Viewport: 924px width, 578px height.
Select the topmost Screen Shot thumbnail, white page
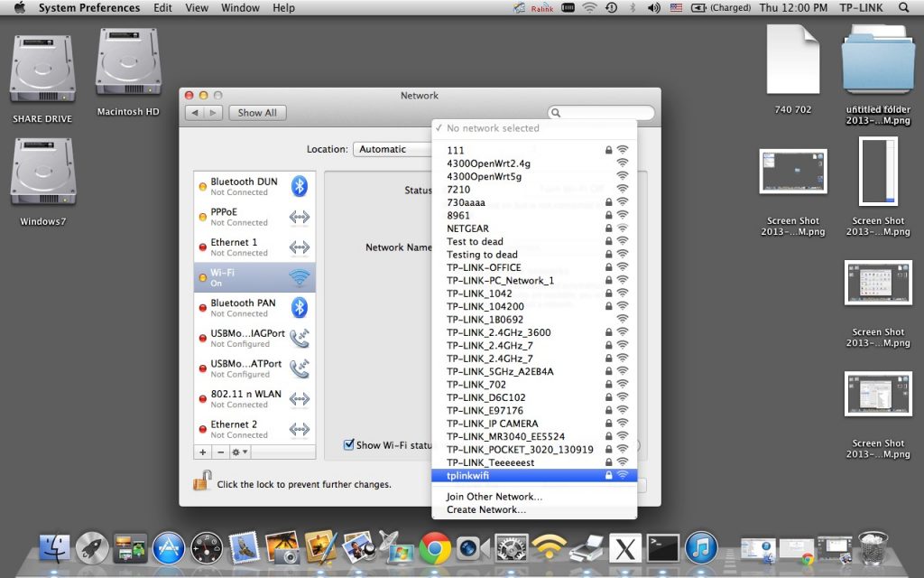click(x=878, y=171)
